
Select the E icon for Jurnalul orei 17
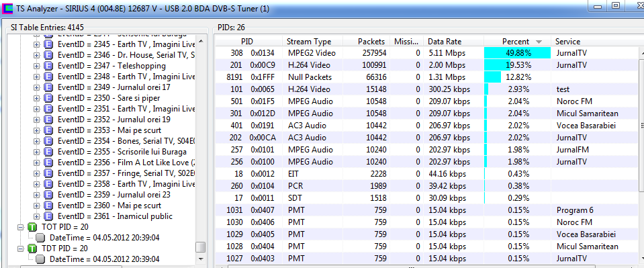pyautogui.click(x=49, y=87)
